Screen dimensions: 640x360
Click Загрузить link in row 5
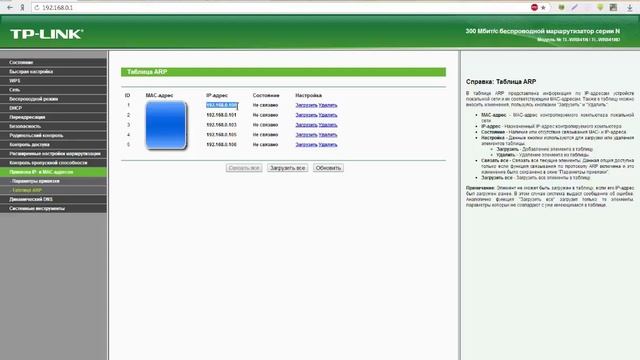pos(306,144)
